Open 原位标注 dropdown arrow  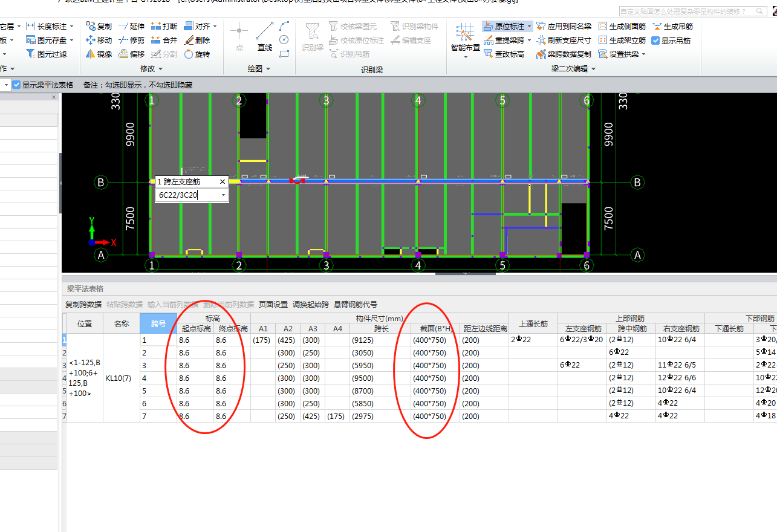530,27
